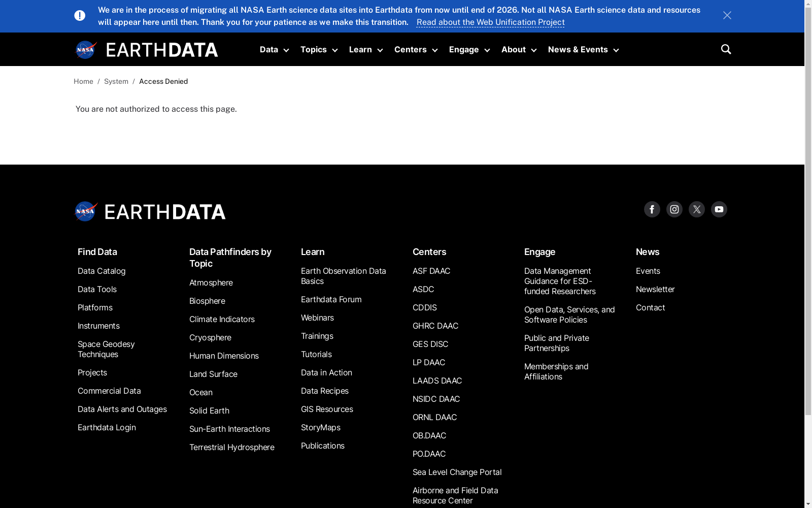Screen dimensions: 812x508
Task: Open Publications footer link
Action: click(323, 446)
